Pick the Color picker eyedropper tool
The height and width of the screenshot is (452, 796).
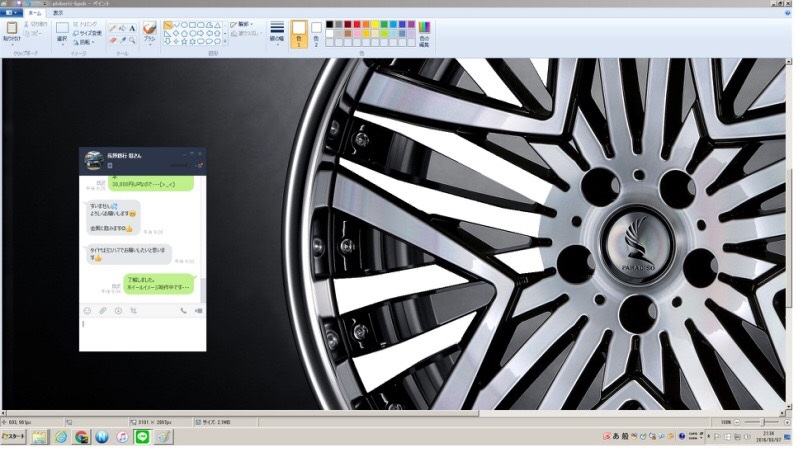click(122, 40)
